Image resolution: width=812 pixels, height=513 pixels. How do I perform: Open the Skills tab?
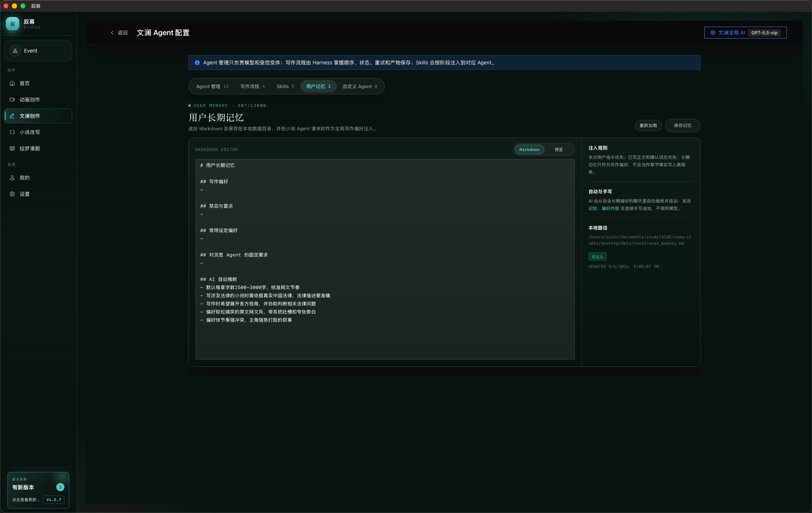click(x=285, y=86)
